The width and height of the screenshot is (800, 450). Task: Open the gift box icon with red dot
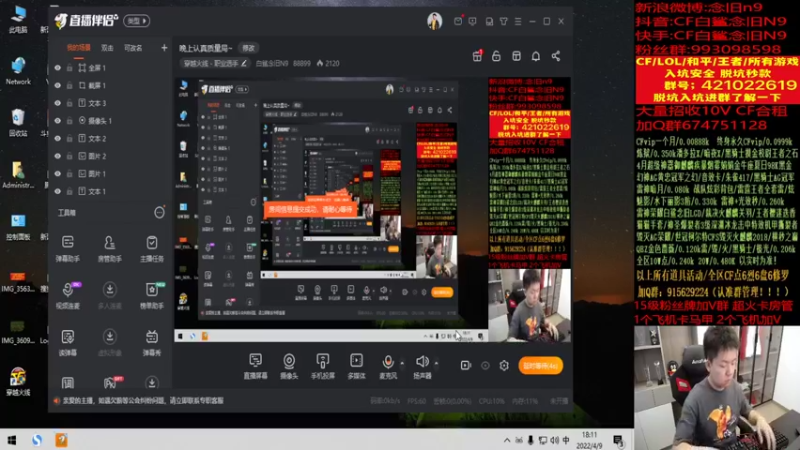coord(477,56)
